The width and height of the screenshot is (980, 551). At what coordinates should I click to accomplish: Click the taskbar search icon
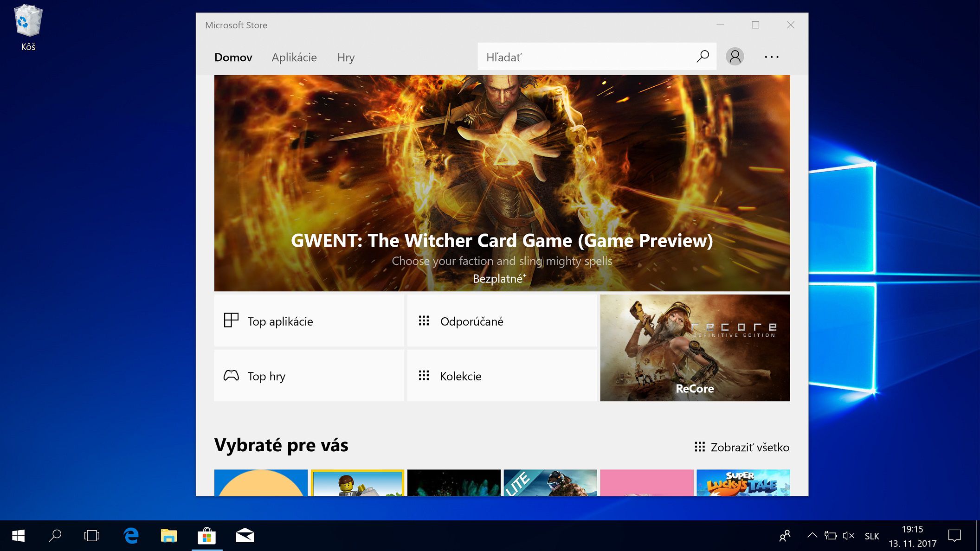(x=55, y=536)
